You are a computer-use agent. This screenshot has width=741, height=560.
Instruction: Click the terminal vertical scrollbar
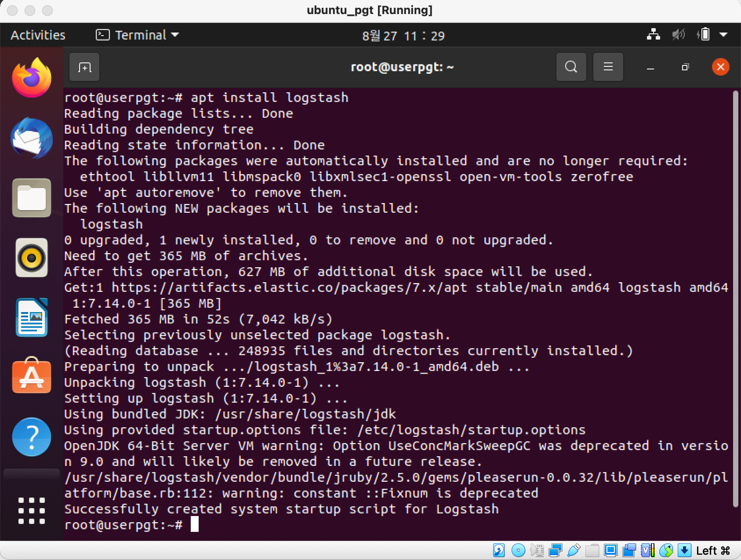[x=736, y=299]
